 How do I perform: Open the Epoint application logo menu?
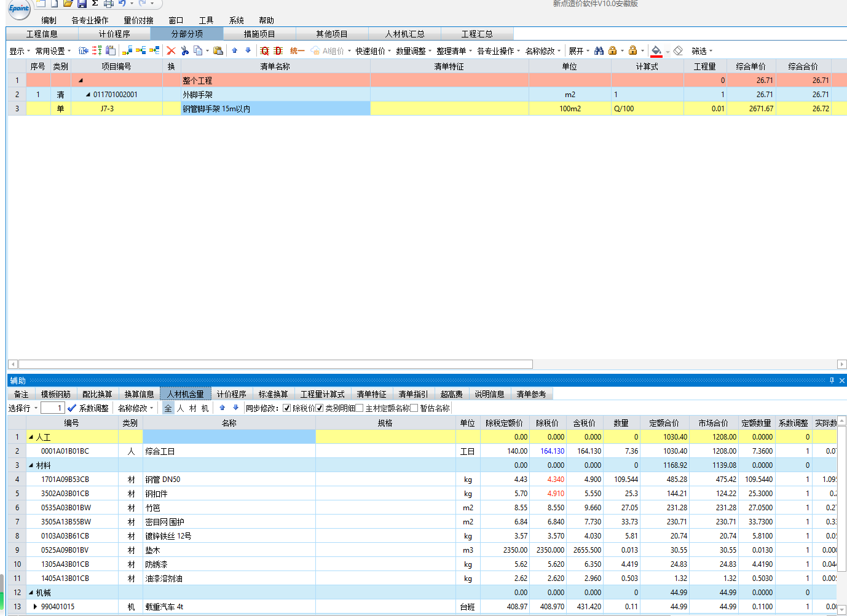pos(19,8)
